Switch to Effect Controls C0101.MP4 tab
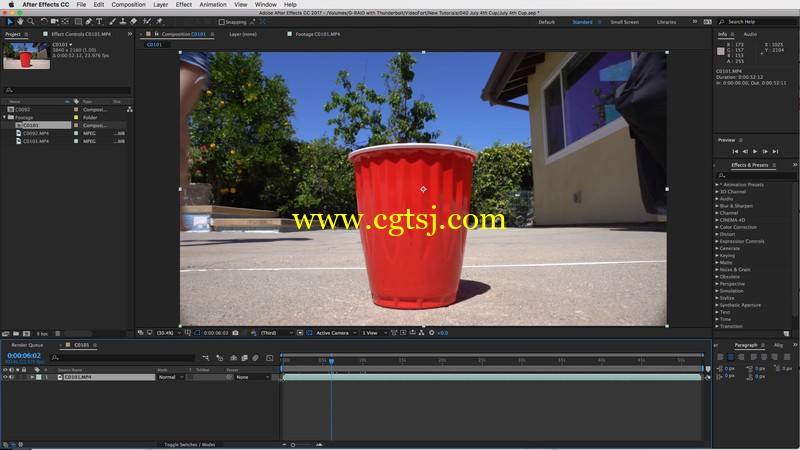The height and width of the screenshot is (450, 800). pyautogui.click(x=81, y=34)
